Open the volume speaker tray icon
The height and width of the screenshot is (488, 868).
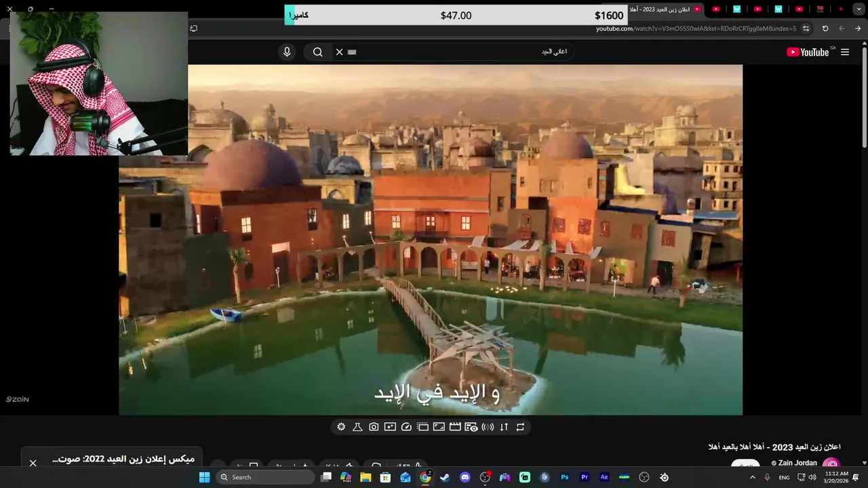click(812, 477)
